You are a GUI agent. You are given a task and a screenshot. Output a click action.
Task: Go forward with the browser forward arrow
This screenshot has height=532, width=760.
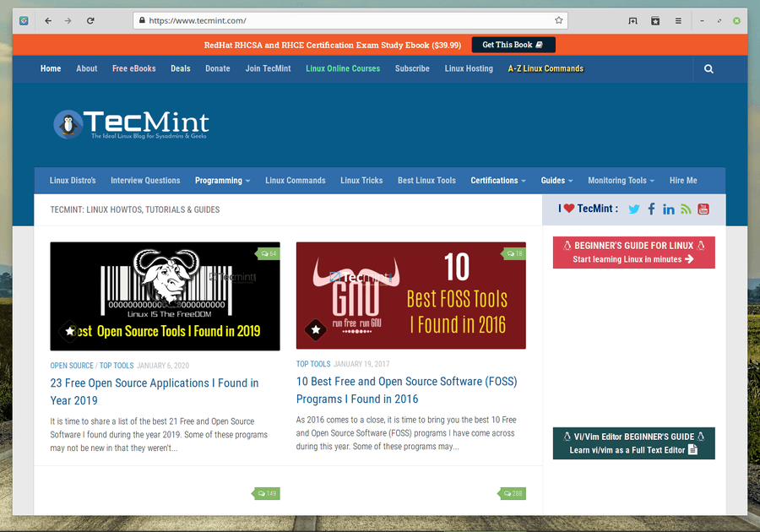coord(68,21)
